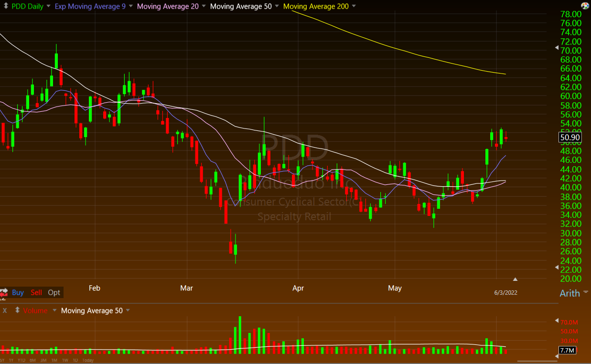591x364 pixels.
Task: Click the upward triangle below the last candle
Action: click(515, 279)
